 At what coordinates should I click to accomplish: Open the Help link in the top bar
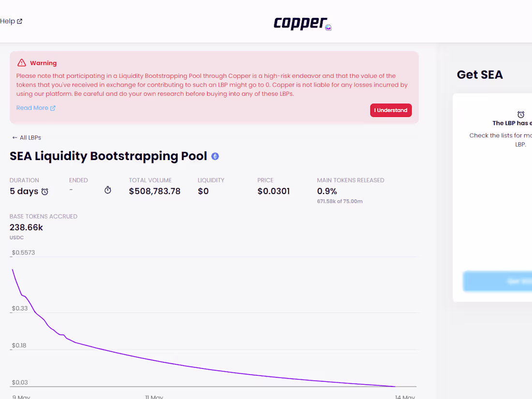pos(7,21)
